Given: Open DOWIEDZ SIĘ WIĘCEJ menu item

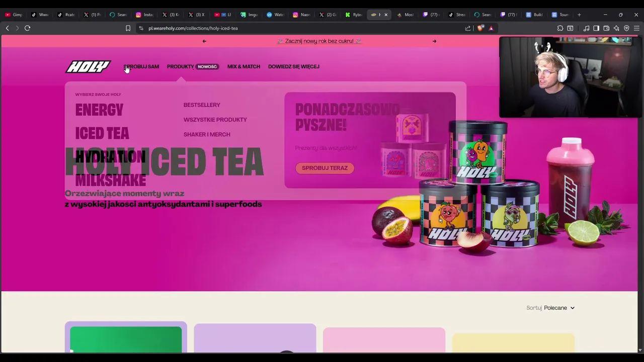Looking at the screenshot, I should pos(294,66).
